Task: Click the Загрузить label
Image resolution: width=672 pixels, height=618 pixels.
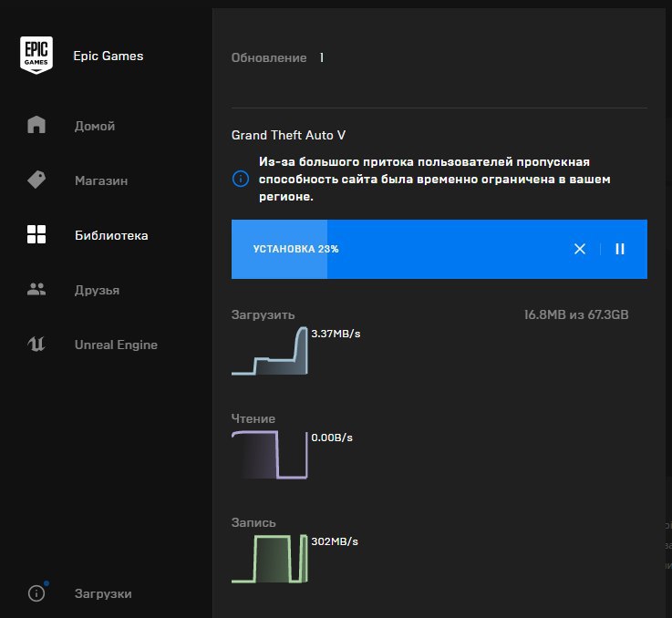Action: click(264, 314)
